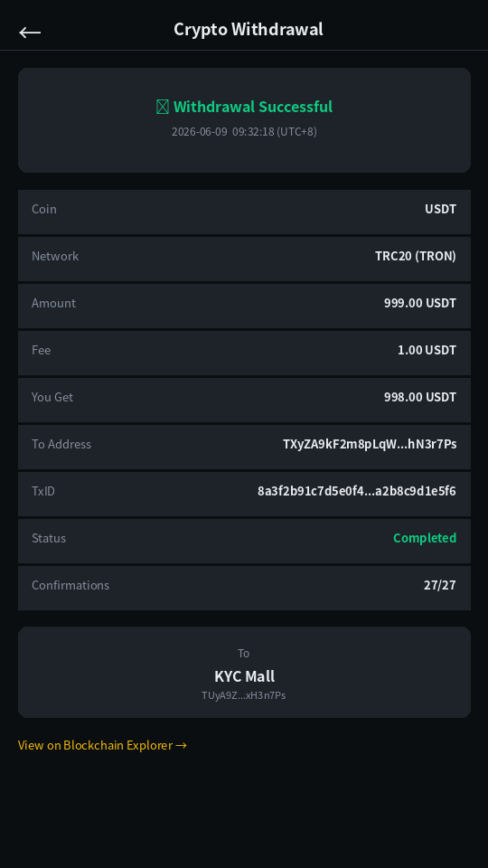Screen dimensions: 488x868
Task: Tap the Fee value 1.00 USDT
Action: click(x=427, y=350)
